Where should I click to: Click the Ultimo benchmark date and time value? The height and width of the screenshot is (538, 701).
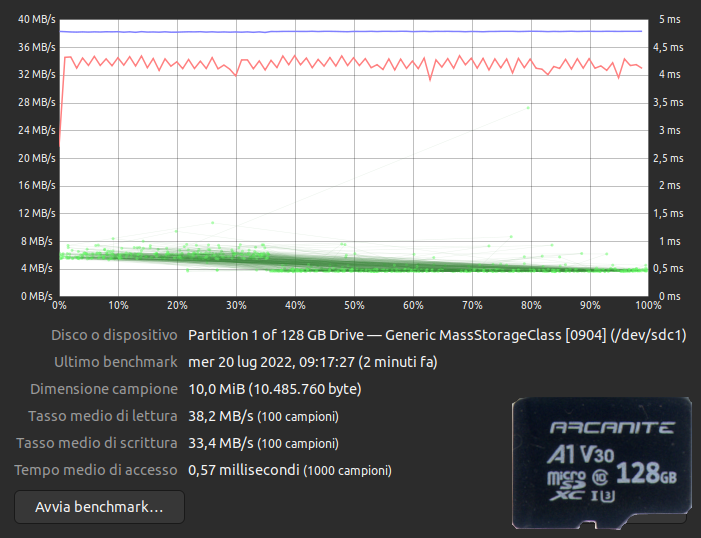313,362
